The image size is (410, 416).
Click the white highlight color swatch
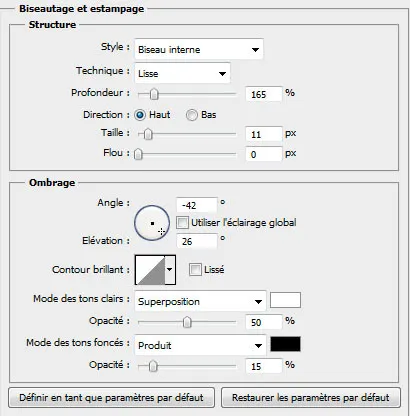(x=285, y=300)
